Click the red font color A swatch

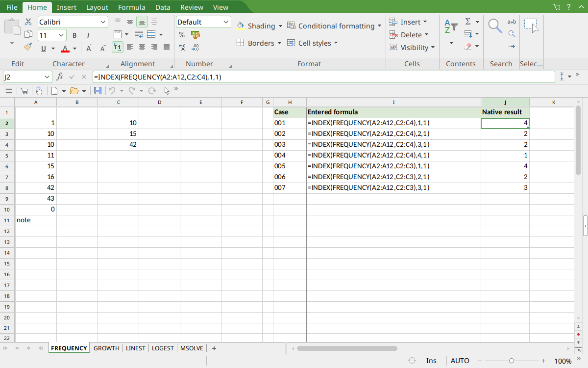[65, 48]
